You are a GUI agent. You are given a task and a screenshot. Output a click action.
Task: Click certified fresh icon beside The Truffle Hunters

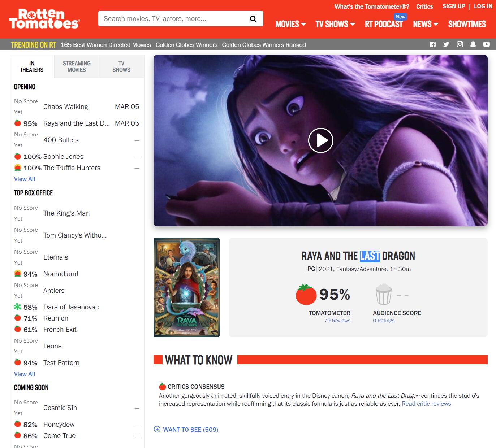[x=18, y=168]
